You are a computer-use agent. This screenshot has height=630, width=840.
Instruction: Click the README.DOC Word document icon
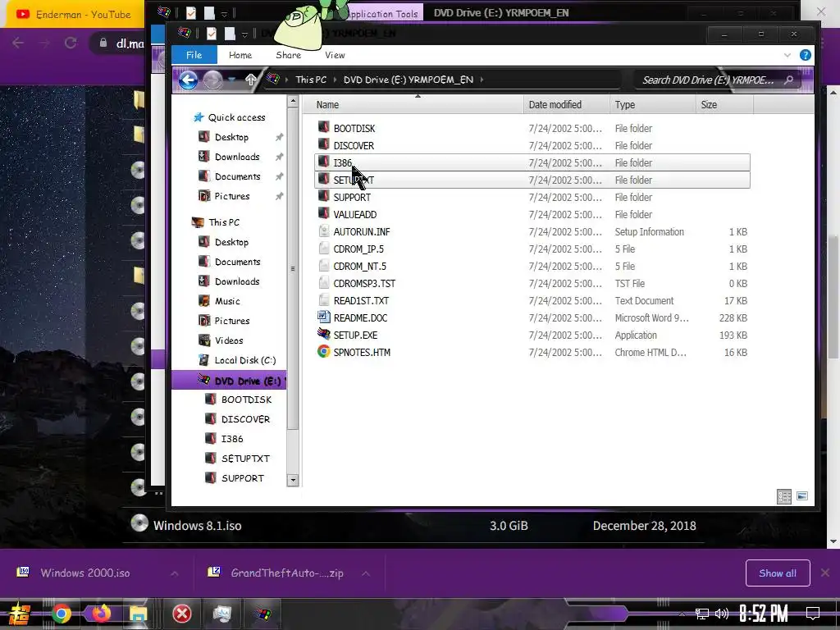pyautogui.click(x=323, y=317)
